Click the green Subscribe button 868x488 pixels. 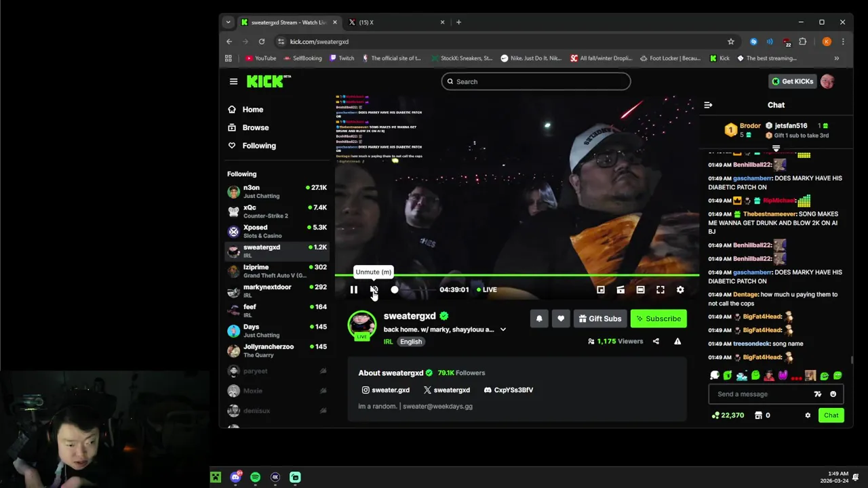click(658, 319)
